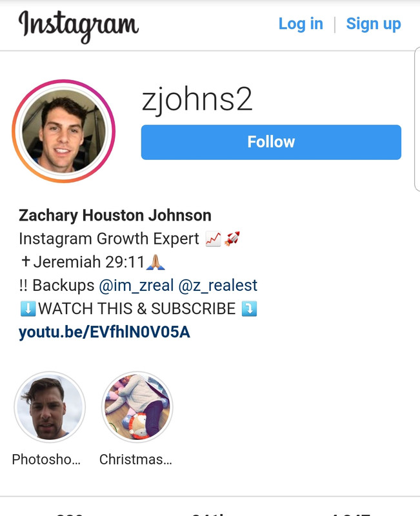Click the down arrow emoji before WATCH THIS
This screenshot has height=516, width=420.
[28, 309]
